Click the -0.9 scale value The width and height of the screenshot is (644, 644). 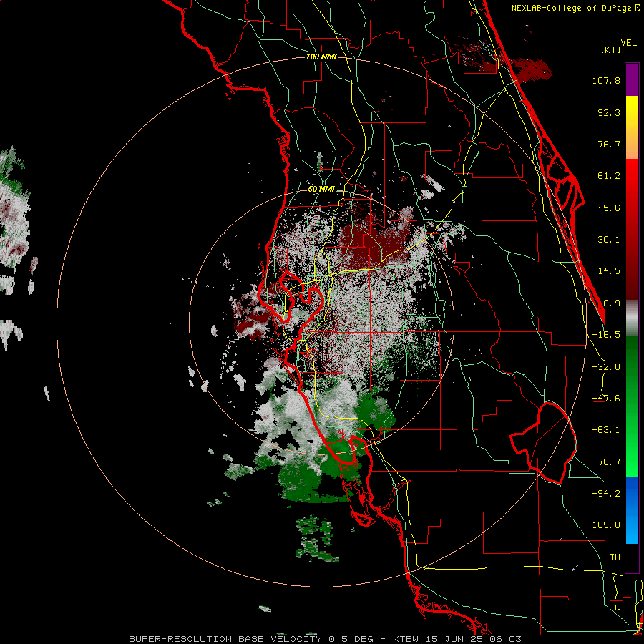[x=609, y=303]
